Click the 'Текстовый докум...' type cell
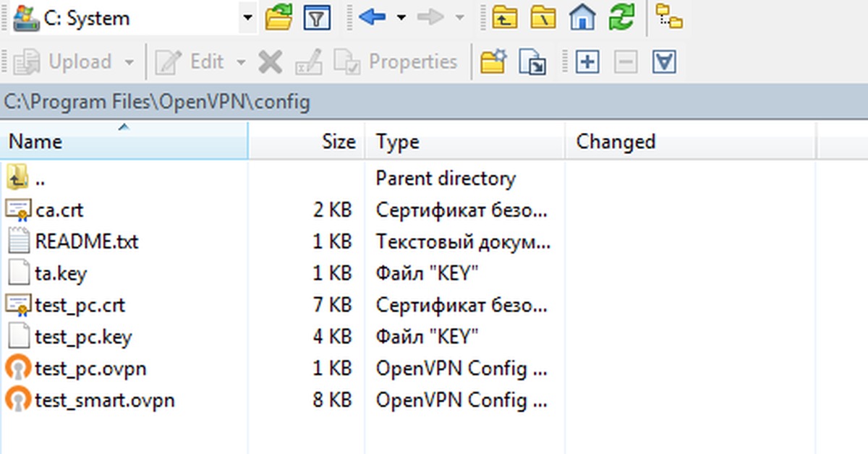868x454 pixels. tap(463, 241)
